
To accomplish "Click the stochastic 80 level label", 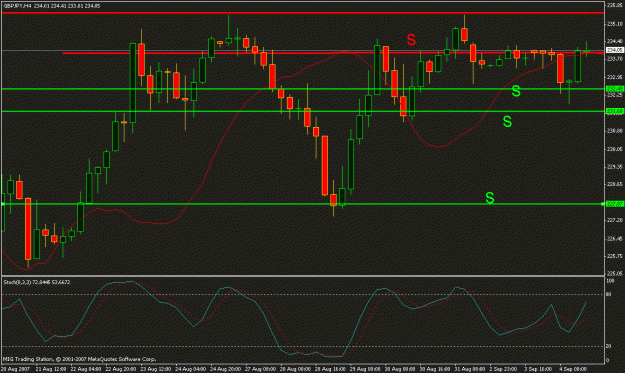I will 609,294.
